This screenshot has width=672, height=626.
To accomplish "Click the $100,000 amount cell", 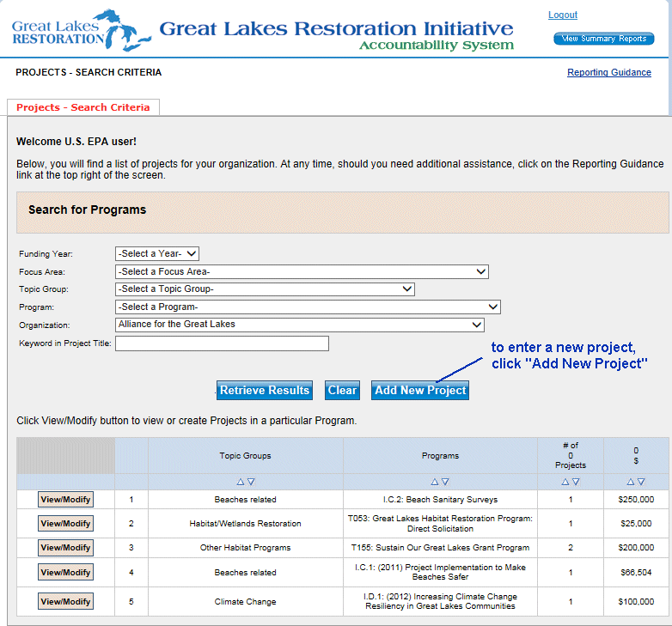I will click(636, 601).
